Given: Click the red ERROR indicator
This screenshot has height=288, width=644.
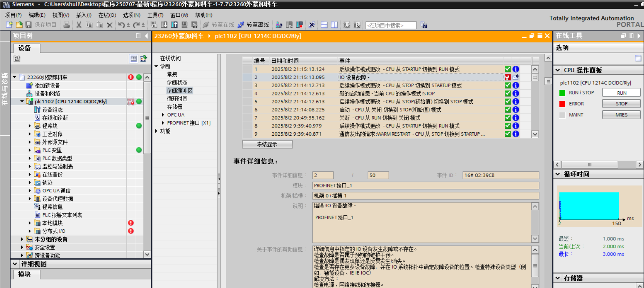Looking at the screenshot, I should (x=562, y=104).
